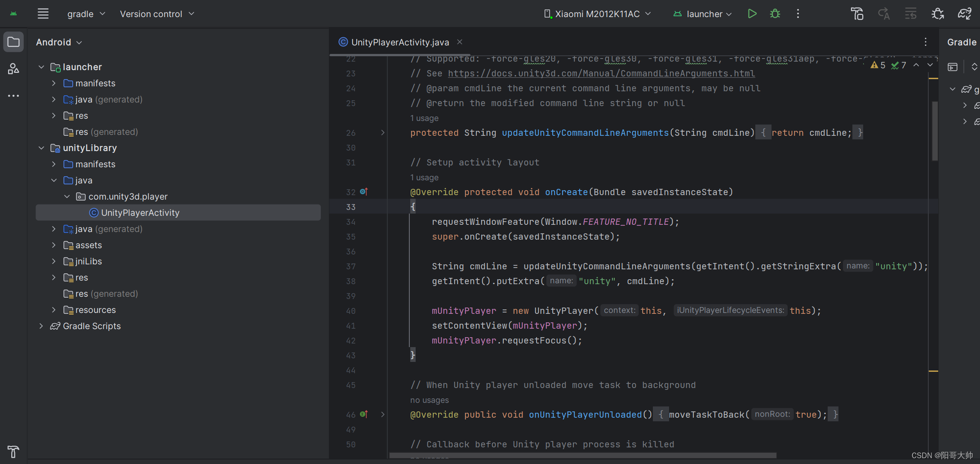Open the Unity CommandLineArguments docs link
The image size is (980, 464).
[601, 73]
